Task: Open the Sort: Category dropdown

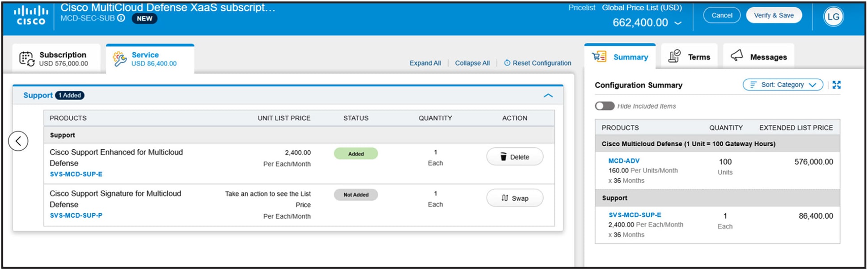Action: click(783, 84)
